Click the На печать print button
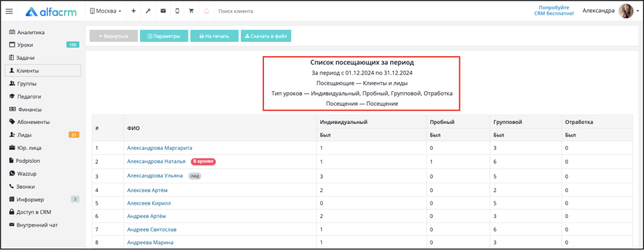 point(214,36)
